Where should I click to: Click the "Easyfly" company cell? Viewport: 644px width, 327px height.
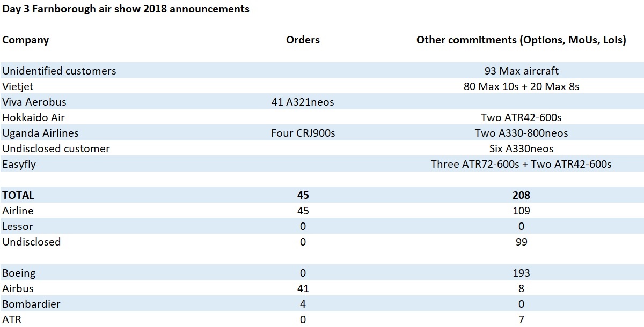tap(19, 164)
